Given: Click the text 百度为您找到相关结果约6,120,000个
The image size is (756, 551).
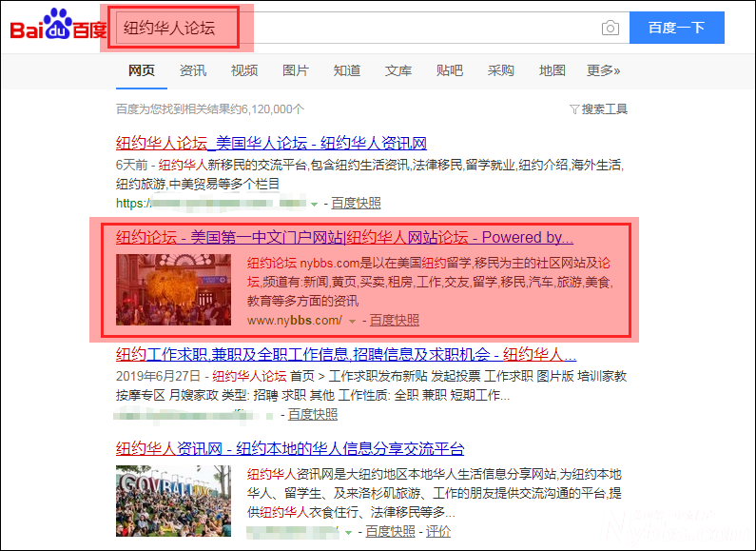Looking at the screenshot, I should tap(210, 109).
